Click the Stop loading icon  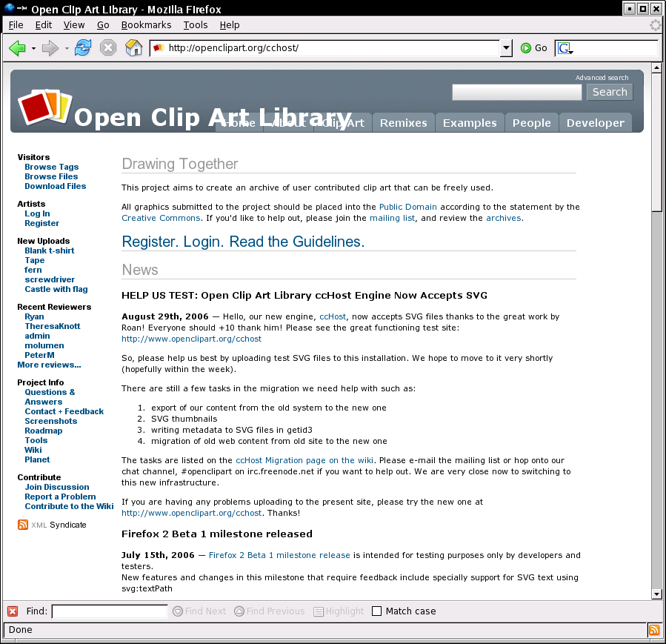108,48
